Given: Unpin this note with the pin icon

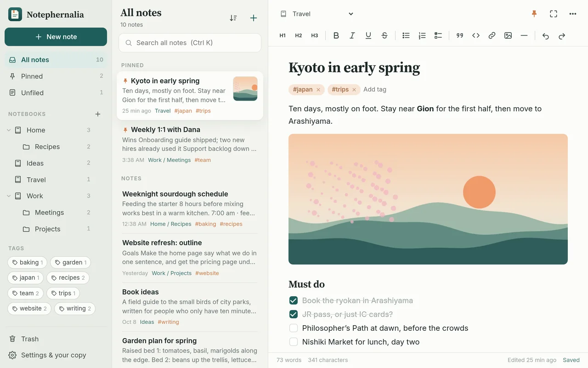Looking at the screenshot, I should tap(534, 14).
